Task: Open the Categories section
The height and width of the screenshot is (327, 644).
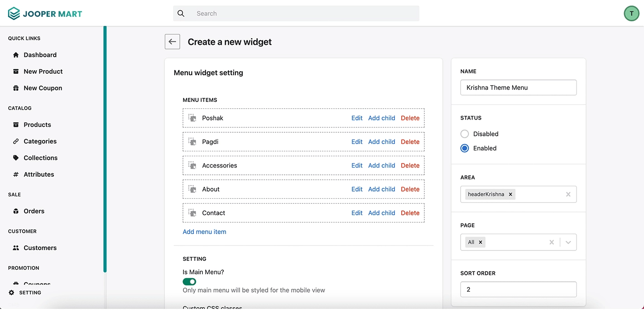Action: pyautogui.click(x=16, y=141)
